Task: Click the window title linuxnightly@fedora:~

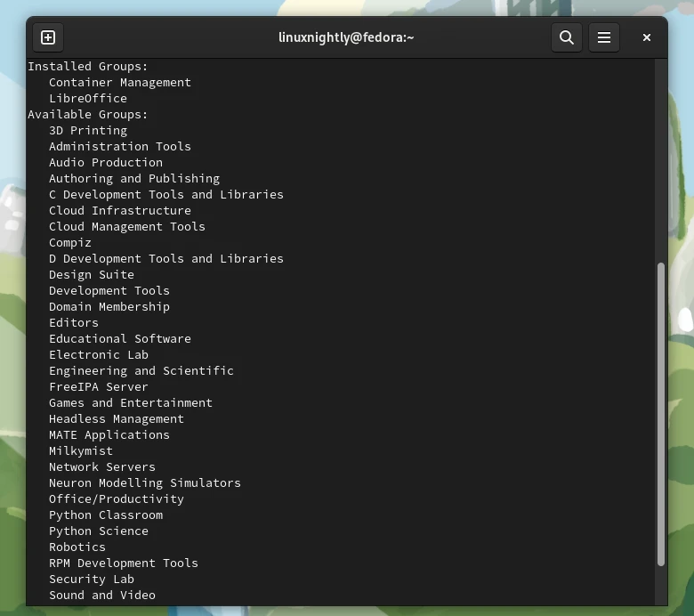Action: [346, 37]
